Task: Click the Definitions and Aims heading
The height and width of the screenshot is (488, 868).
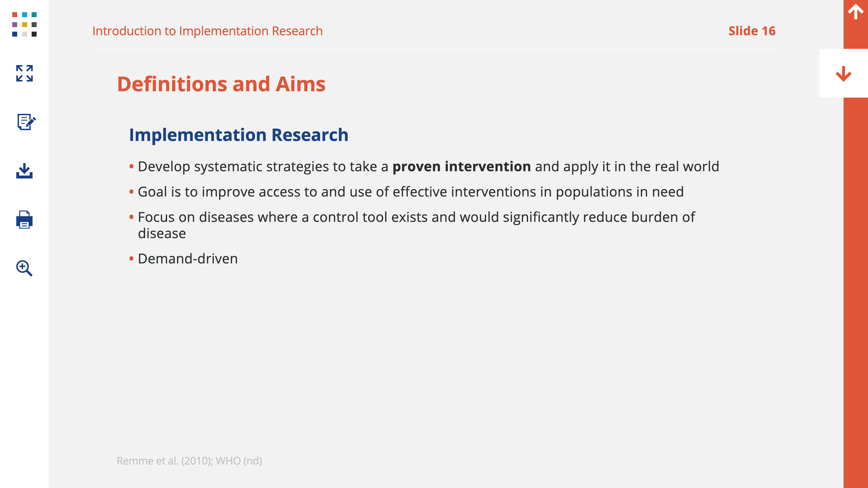Action: click(x=221, y=84)
